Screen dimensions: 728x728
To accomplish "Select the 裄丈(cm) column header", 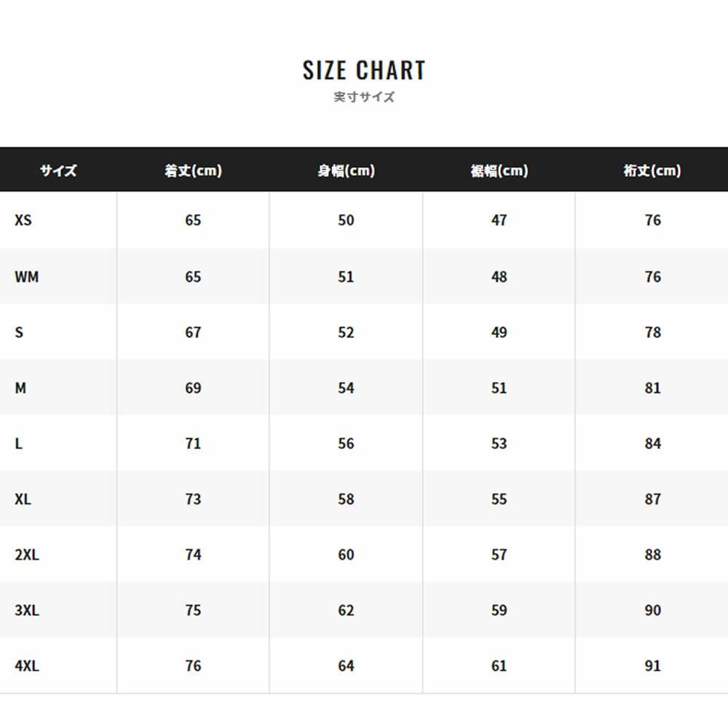I will click(652, 171).
